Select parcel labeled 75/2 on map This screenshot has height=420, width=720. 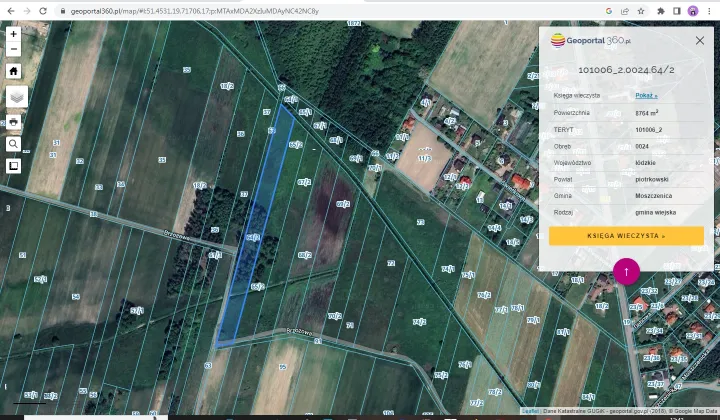(440, 375)
